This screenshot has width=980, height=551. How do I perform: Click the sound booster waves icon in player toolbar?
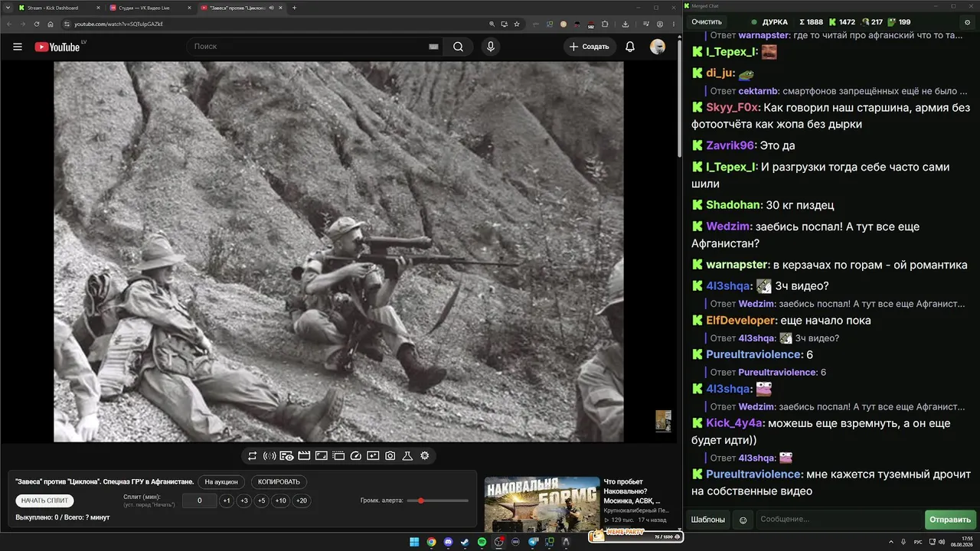pyautogui.click(x=269, y=456)
